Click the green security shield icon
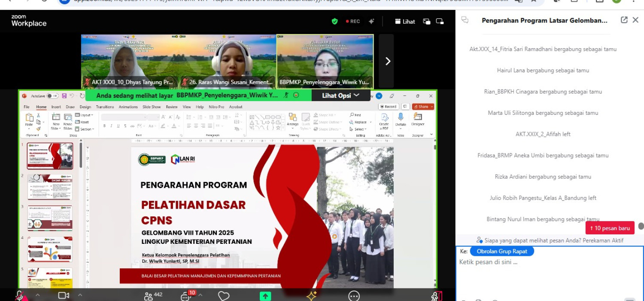Image resolution: width=644 pixels, height=301 pixels. coord(335,21)
